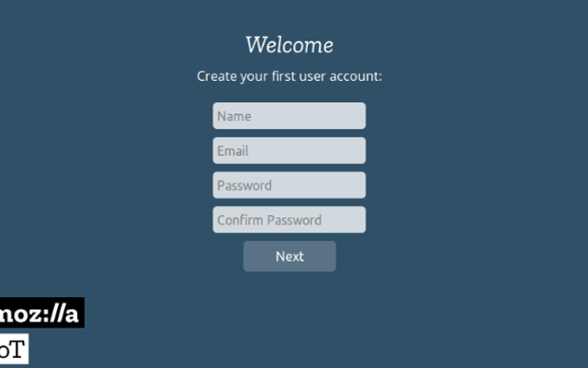Proceed to next setup step
This screenshot has height=368, width=588.
coord(289,256)
